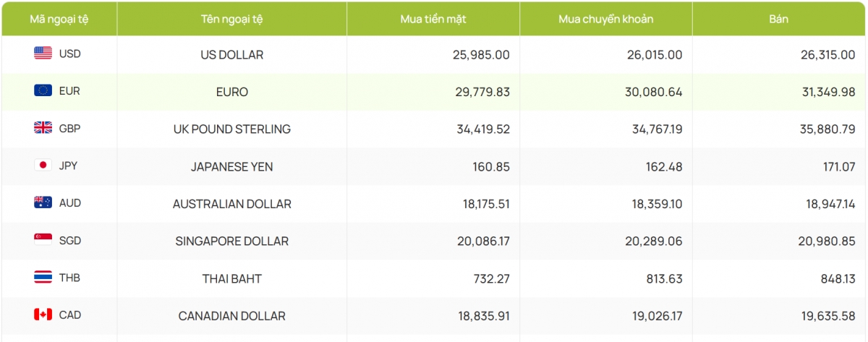Click the JPY currency code
The width and height of the screenshot is (868, 342).
[x=68, y=166]
